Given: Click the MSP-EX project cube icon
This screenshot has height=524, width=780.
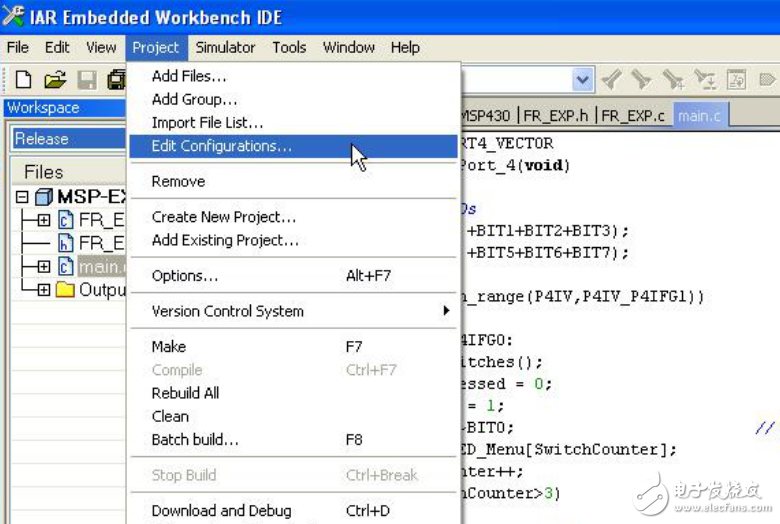Looking at the screenshot, I should coord(44,197).
